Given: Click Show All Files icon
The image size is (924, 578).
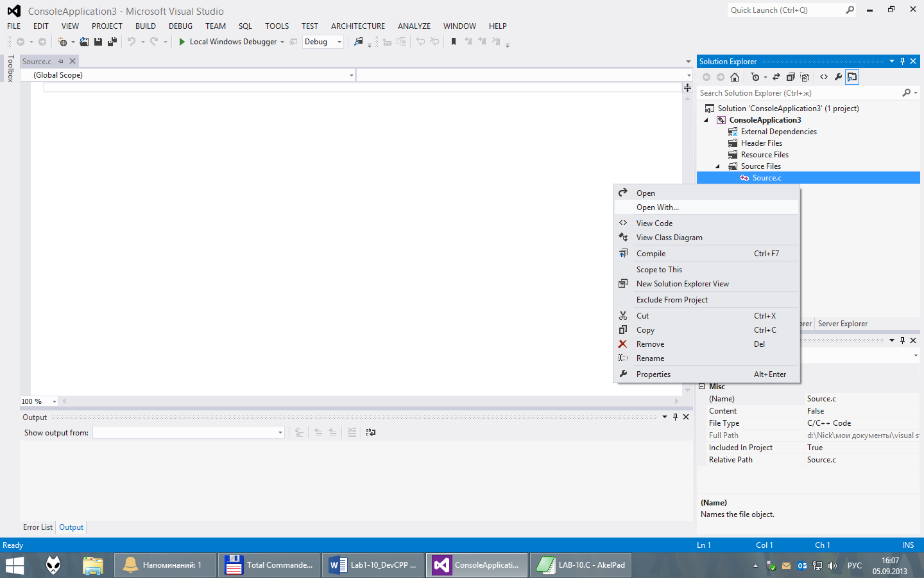Looking at the screenshot, I should [805, 77].
